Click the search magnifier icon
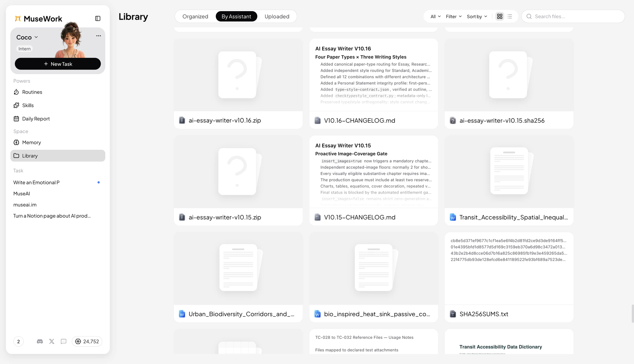The height and width of the screenshot is (364, 634). point(529,16)
